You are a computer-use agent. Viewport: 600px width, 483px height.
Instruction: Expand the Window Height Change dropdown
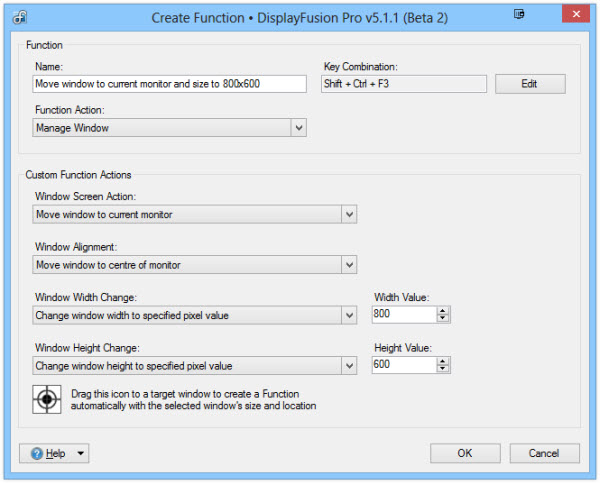(349, 366)
